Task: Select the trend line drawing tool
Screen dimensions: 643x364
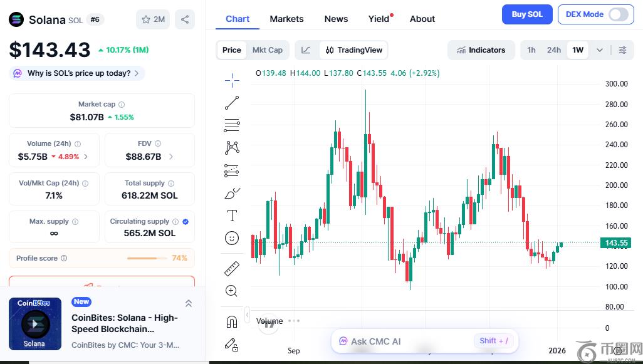Action: tap(232, 103)
